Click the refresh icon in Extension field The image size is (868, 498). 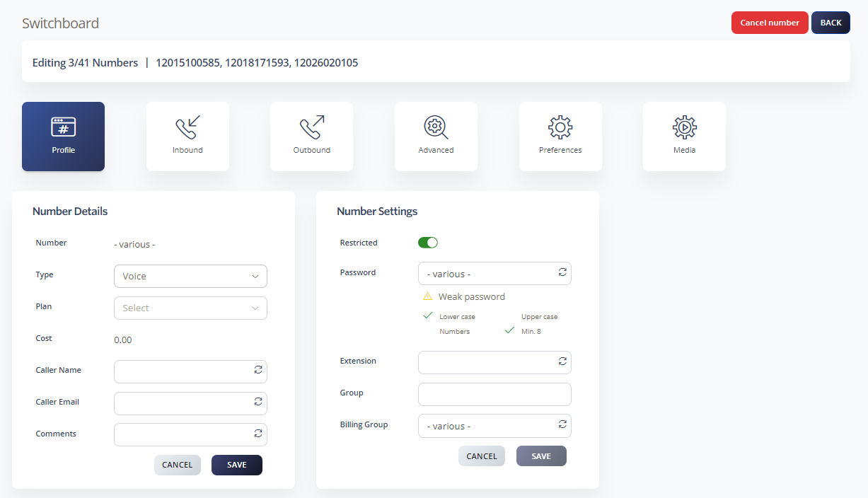562,361
